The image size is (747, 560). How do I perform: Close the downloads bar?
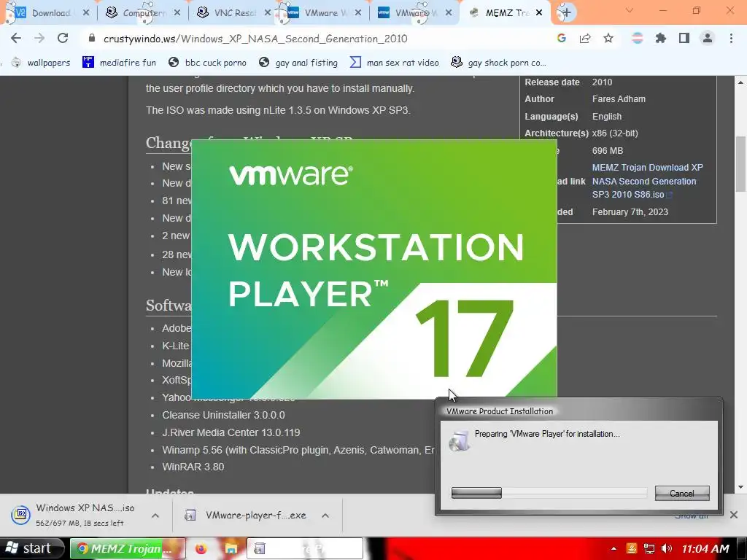734,515
